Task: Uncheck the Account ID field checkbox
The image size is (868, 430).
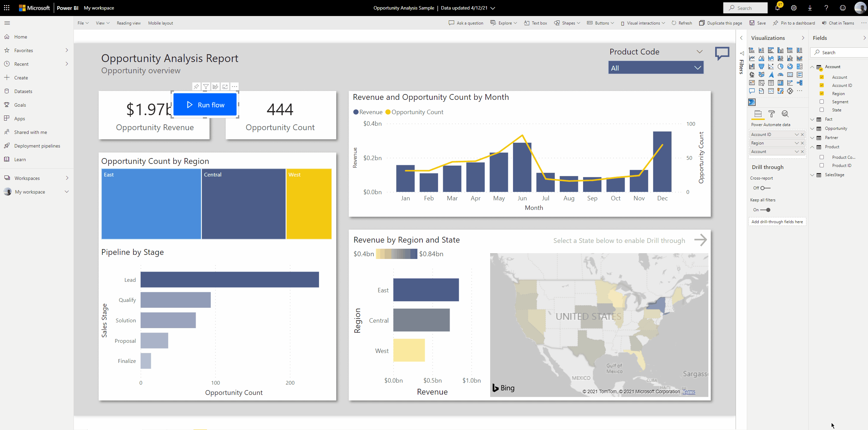Action: (822, 86)
